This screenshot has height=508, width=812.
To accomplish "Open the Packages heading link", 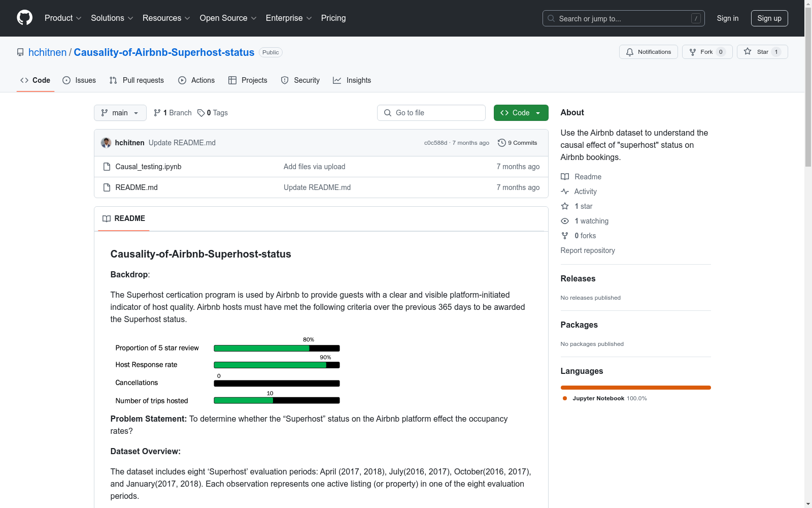I will click(579, 325).
